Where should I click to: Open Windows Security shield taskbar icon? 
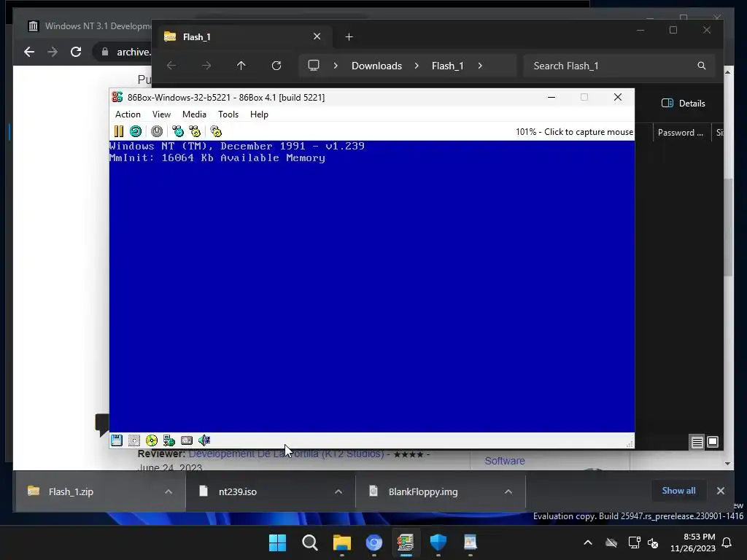pyautogui.click(x=438, y=542)
